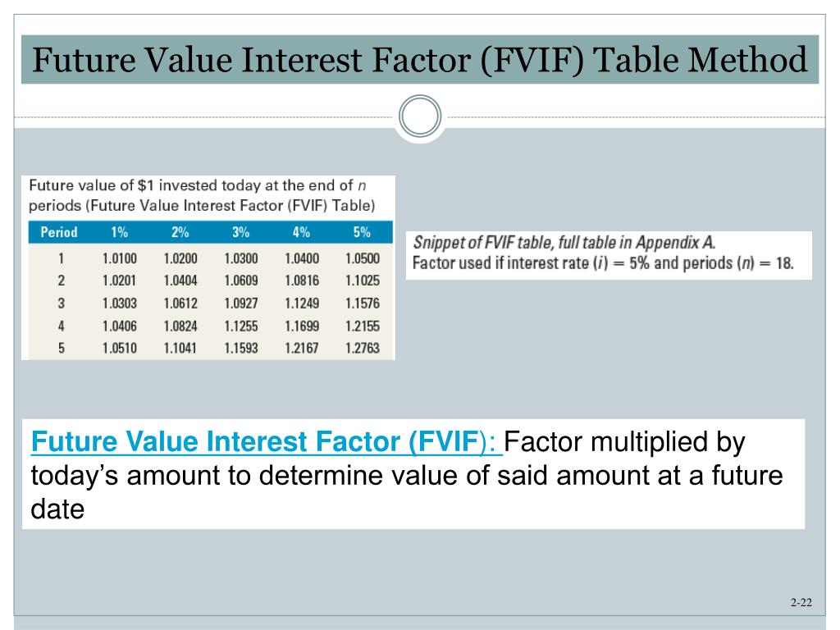Click the 'Factor used if interest rate' text
Image resolution: width=840 pixels, height=630 pixels.
(603, 263)
